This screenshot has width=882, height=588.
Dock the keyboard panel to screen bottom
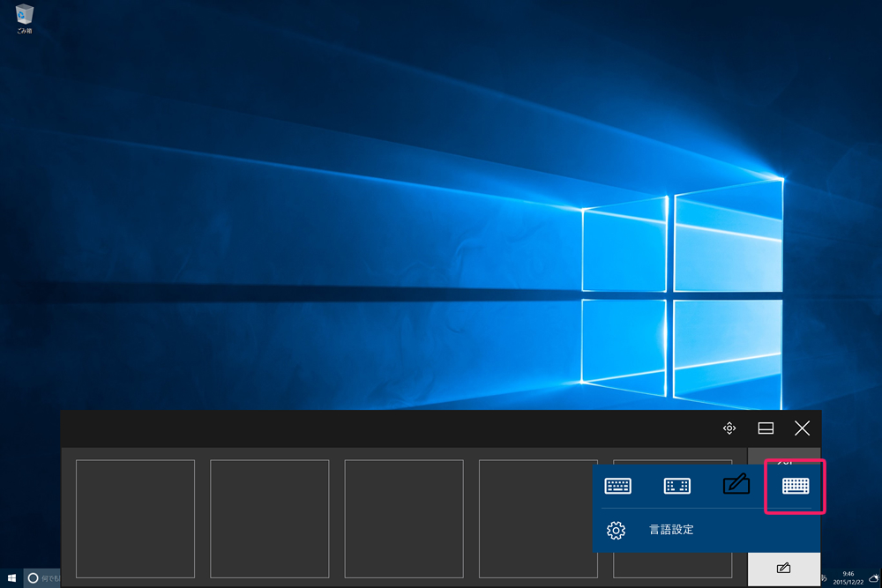(766, 428)
